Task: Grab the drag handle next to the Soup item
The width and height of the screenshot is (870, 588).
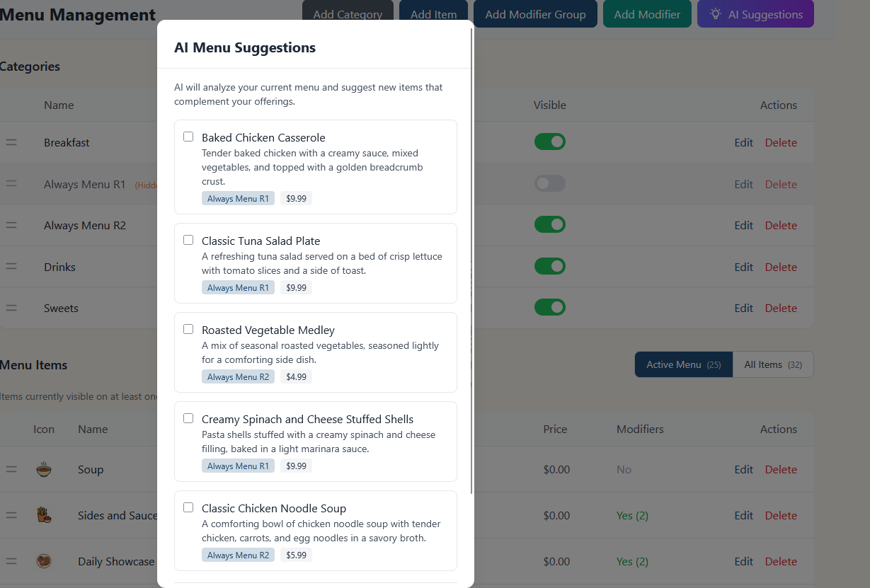Action: click(x=11, y=468)
